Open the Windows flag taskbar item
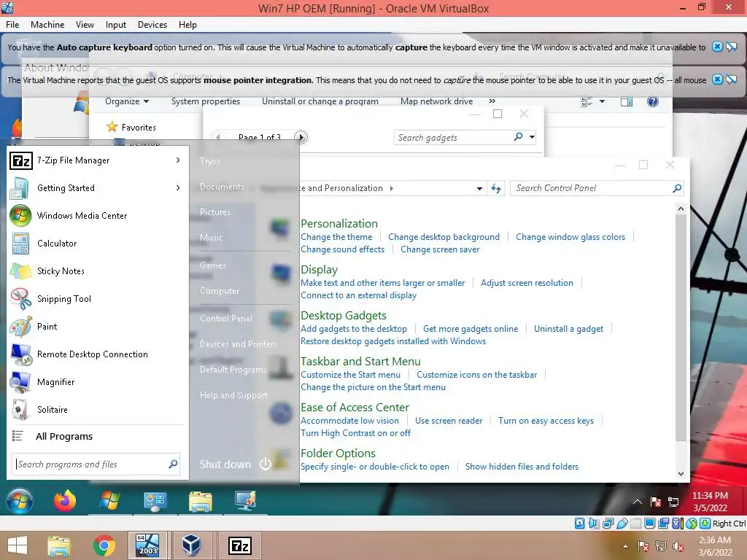This screenshot has width=747, height=560. [x=109, y=501]
